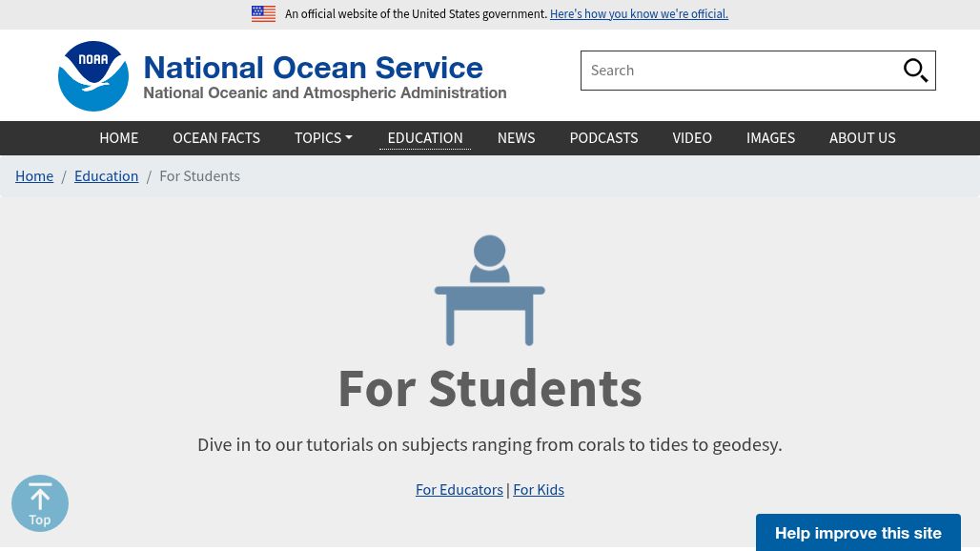Select the National Ocean Service wordmark

pos(313,67)
